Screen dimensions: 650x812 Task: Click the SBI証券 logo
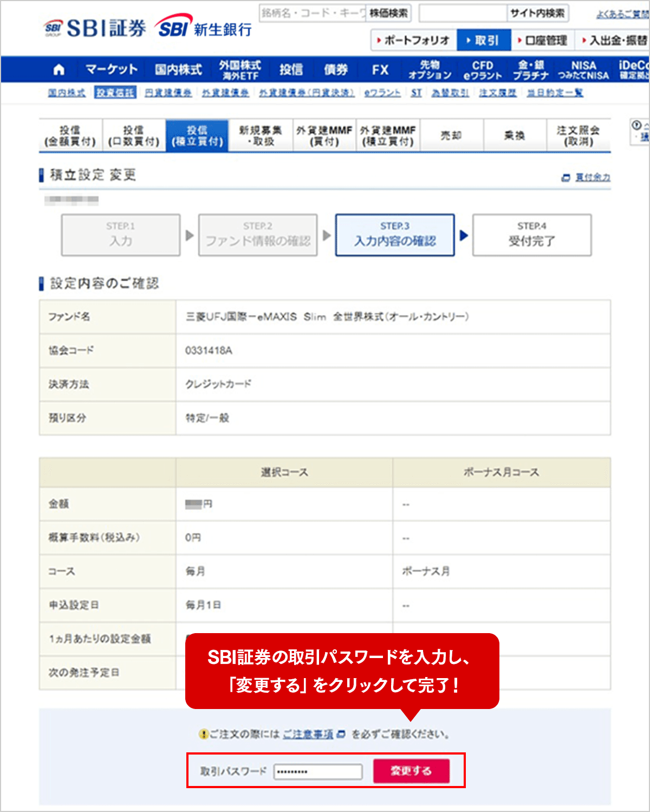pos(95,28)
